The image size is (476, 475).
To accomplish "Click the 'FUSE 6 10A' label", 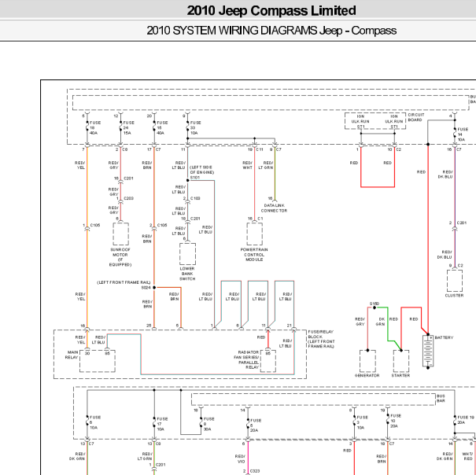I will [x=95, y=422].
